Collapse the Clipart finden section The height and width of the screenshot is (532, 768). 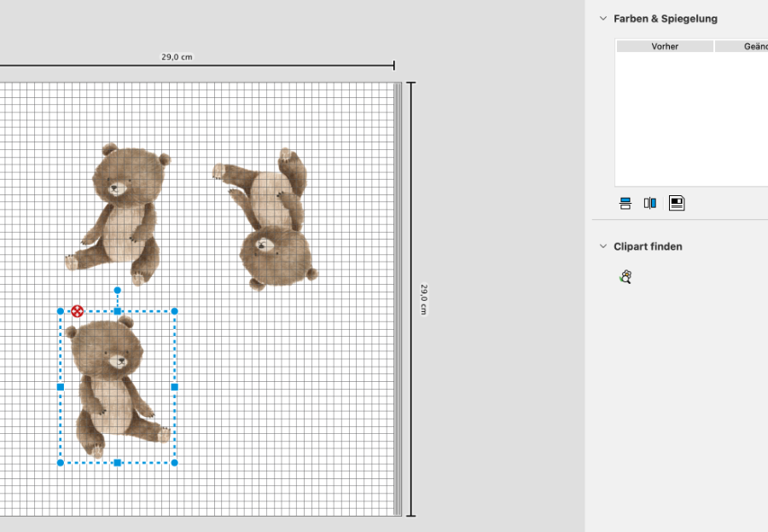(x=603, y=246)
